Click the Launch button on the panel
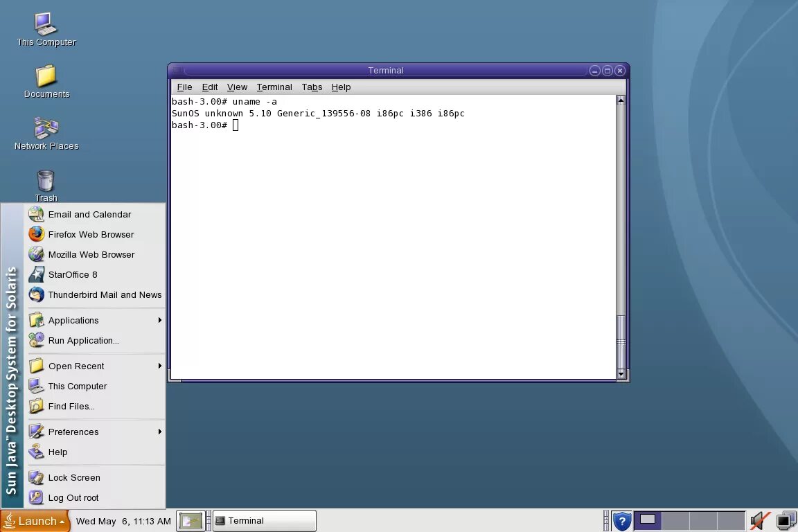The image size is (798, 532). pos(35,521)
